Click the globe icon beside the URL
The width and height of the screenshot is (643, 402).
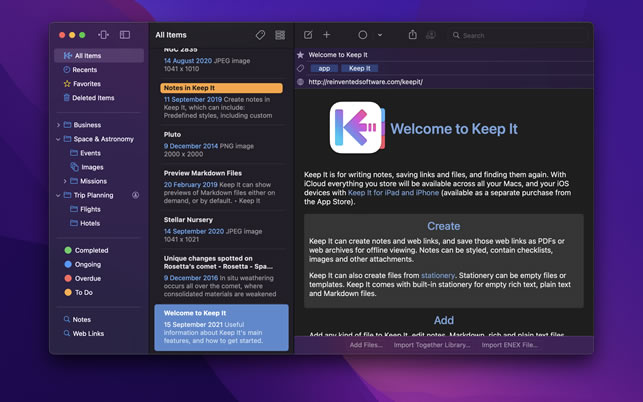pos(301,82)
